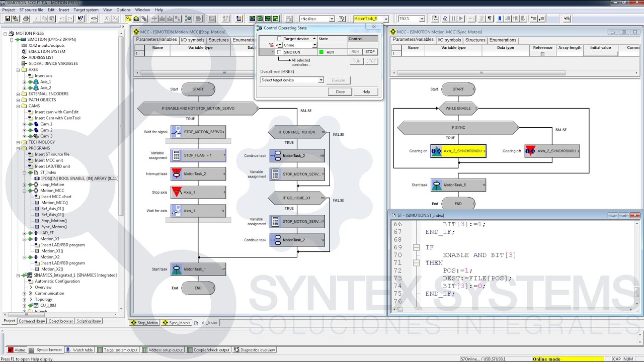Select the yellow Axis_2_SYNCHRONOU gearing on block
Image resolution: width=644 pixels, height=362 pixels.
pos(458,151)
